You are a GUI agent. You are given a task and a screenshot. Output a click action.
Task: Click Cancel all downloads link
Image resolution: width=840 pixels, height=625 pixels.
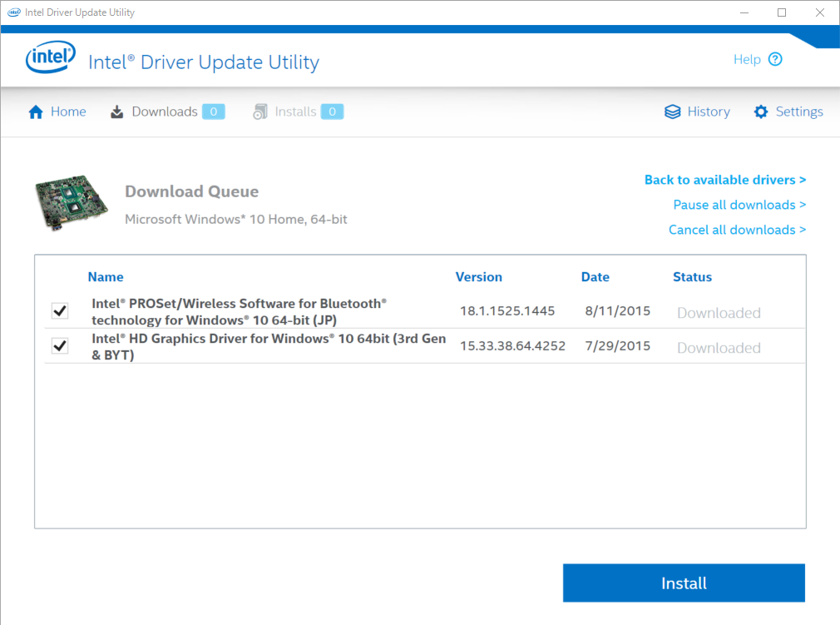coord(737,230)
